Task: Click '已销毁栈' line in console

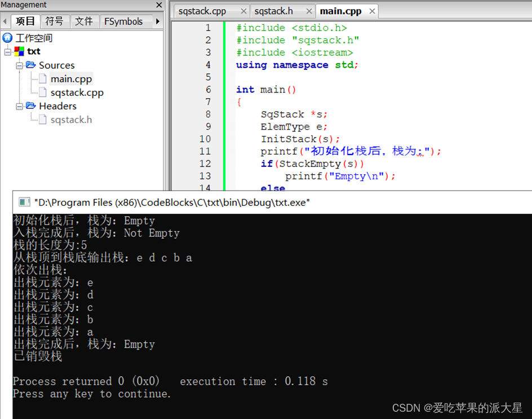Action: click(38, 356)
